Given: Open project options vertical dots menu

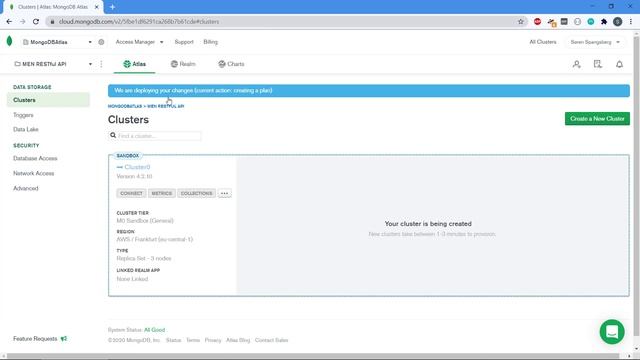Looking at the screenshot, I should [101, 64].
